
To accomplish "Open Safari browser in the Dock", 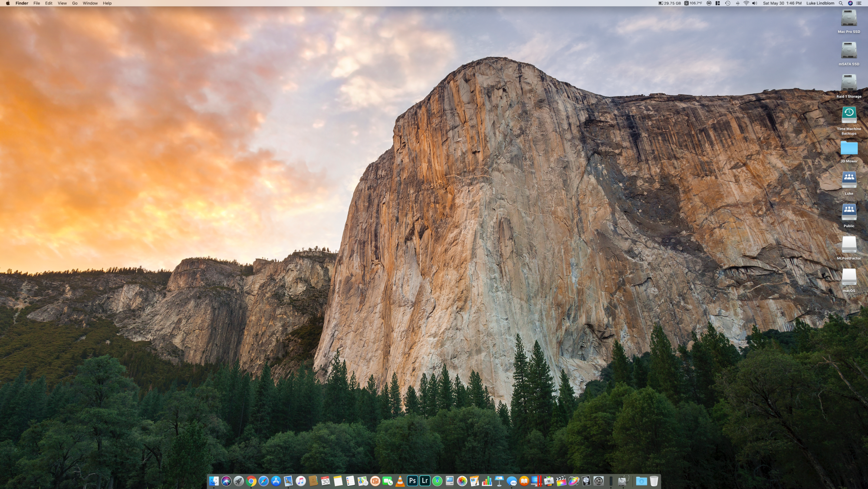I will click(263, 481).
